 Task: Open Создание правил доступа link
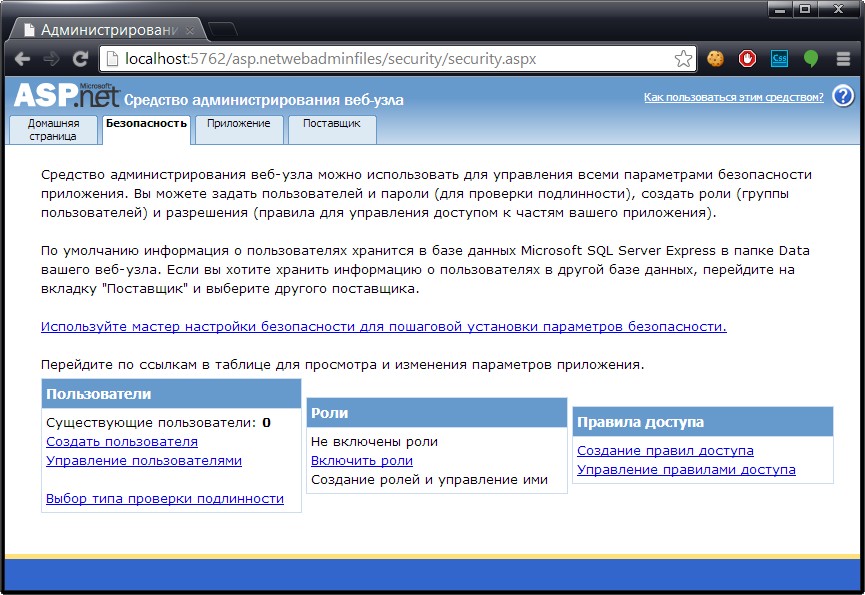pos(665,451)
